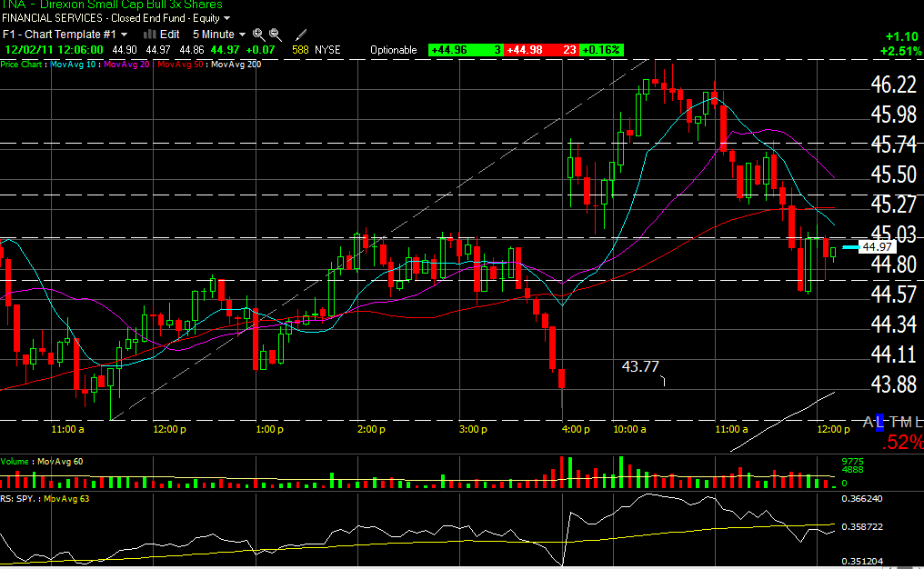Toggle the M letter button
924x569 pixels.
point(906,423)
